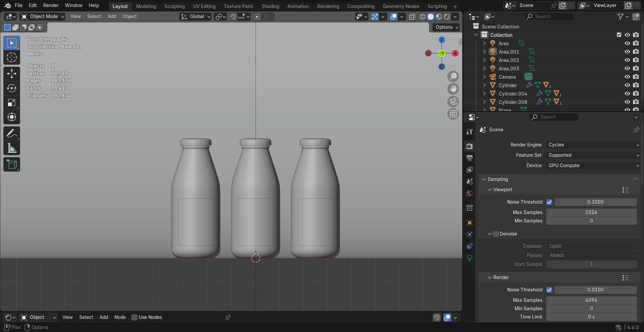Open the Device dropdown
The width and height of the screenshot is (644, 332).
pos(593,165)
